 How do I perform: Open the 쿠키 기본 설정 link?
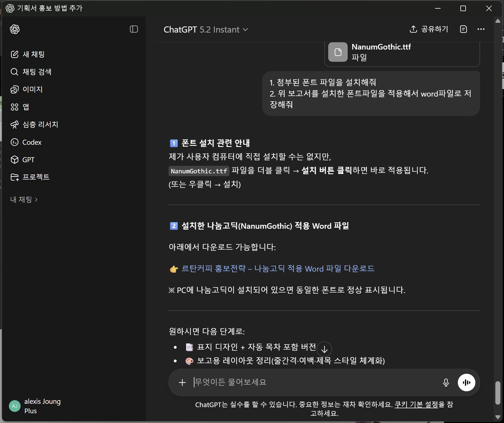pyautogui.click(x=416, y=404)
